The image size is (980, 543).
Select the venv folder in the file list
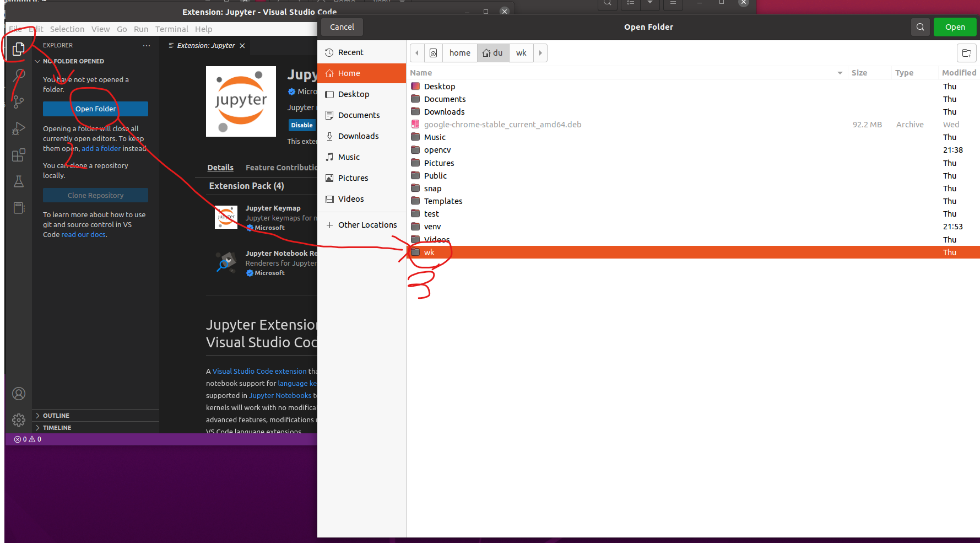[694, 227]
